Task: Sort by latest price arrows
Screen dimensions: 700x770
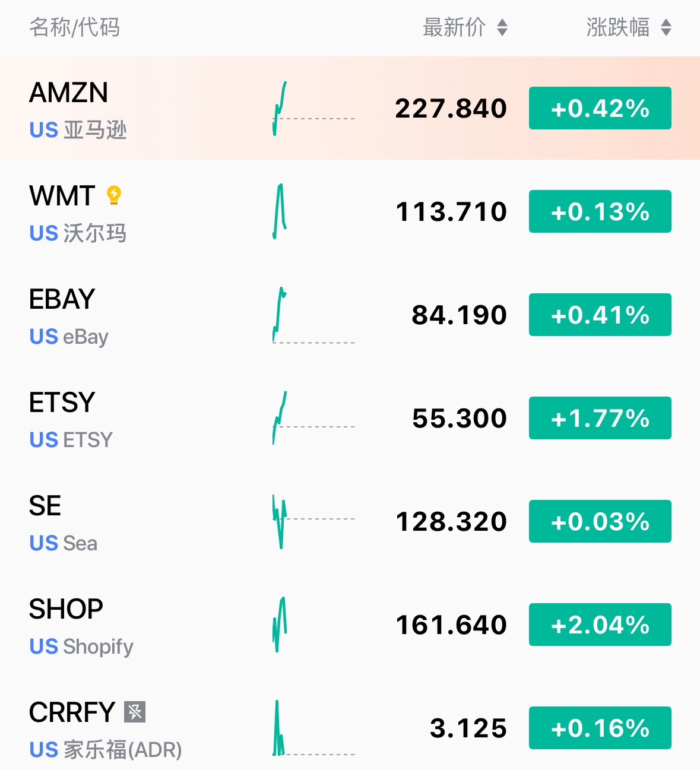Action: 502,27
